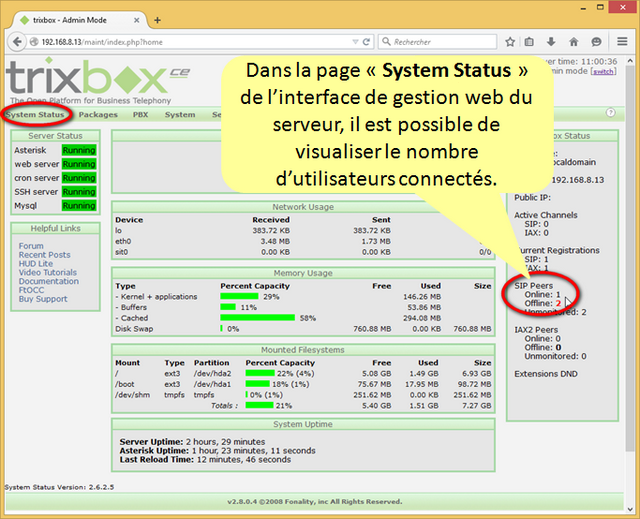The image size is (640, 519).
Task: Click the SSH server Running status badge
Action: click(x=79, y=192)
